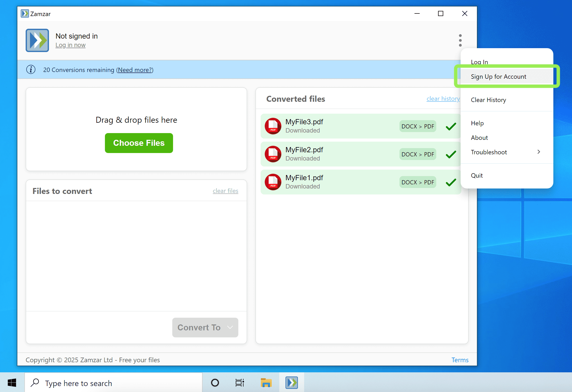The height and width of the screenshot is (392, 572).
Task: Expand the Troubleshoot submenu
Action: click(489, 152)
